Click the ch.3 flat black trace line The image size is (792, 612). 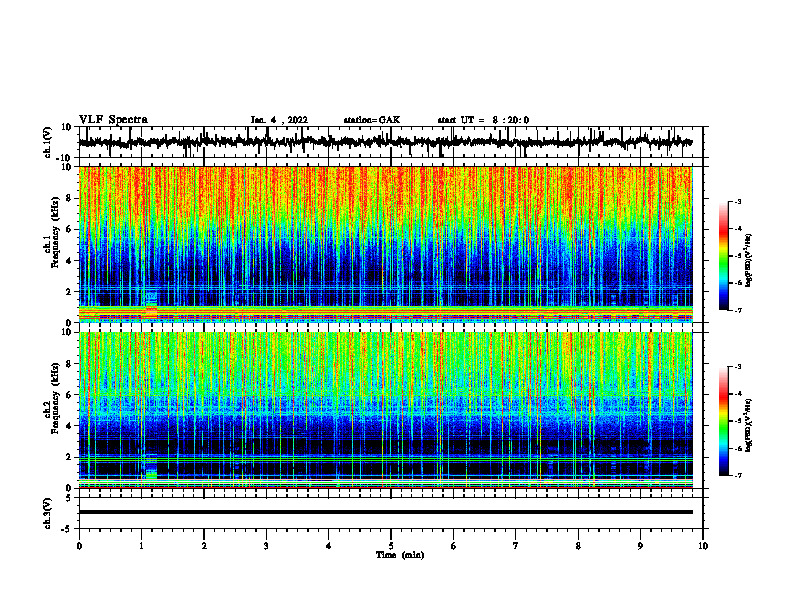pyautogui.click(x=385, y=512)
